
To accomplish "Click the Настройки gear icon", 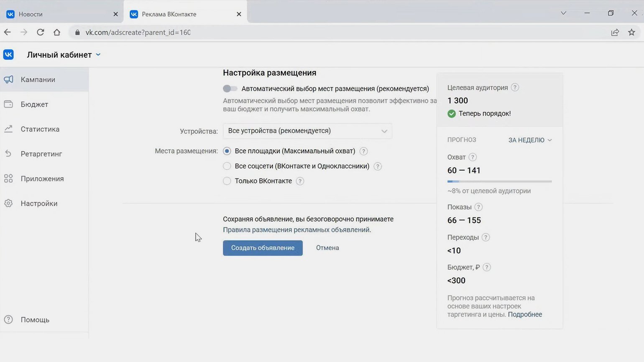I will pyautogui.click(x=8, y=203).
